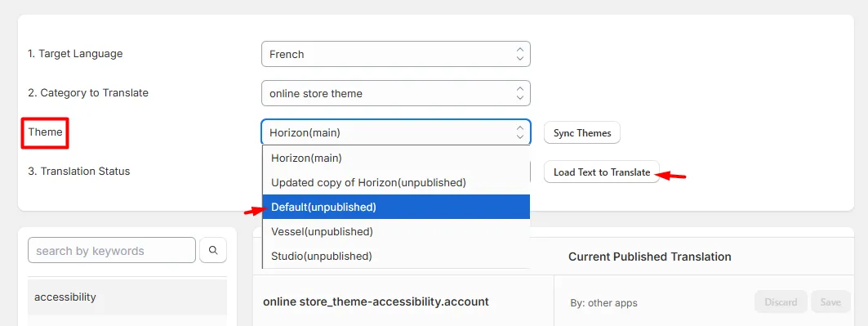Click the Save button
Viewport: 868px width, 326px height.
point(830,302)
